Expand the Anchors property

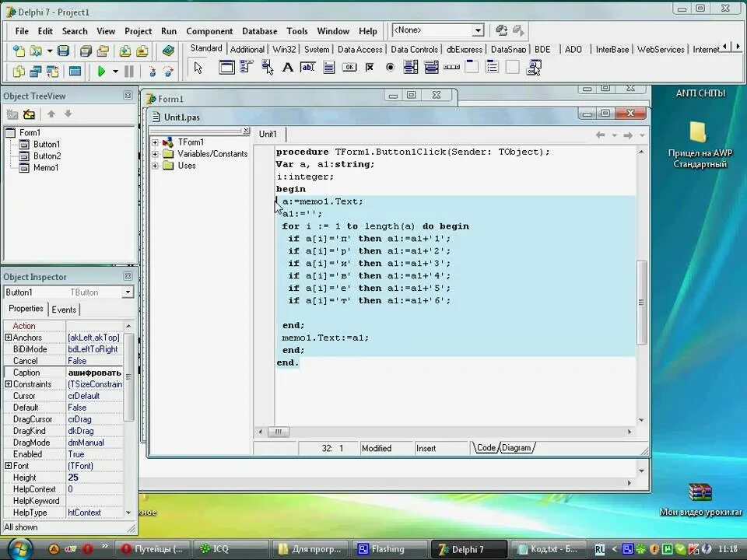click(x=8, y=337)
